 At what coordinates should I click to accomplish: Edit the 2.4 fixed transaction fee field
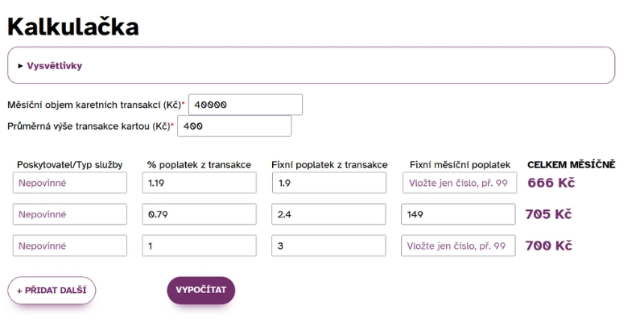pos(328,214)
